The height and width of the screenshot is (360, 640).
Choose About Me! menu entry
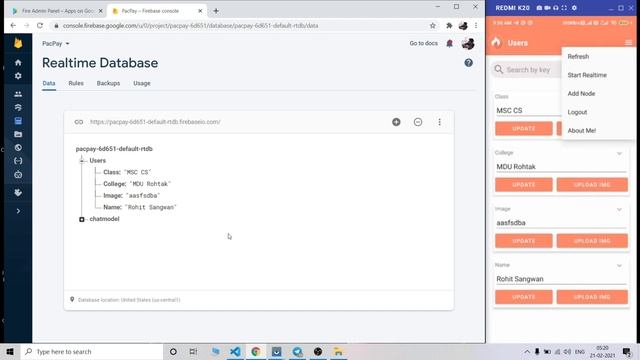point(582,131)
